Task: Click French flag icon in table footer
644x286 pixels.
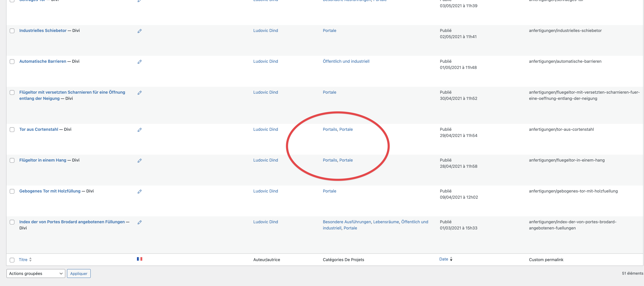Action: pyautogui.click(x=139, y=259)
